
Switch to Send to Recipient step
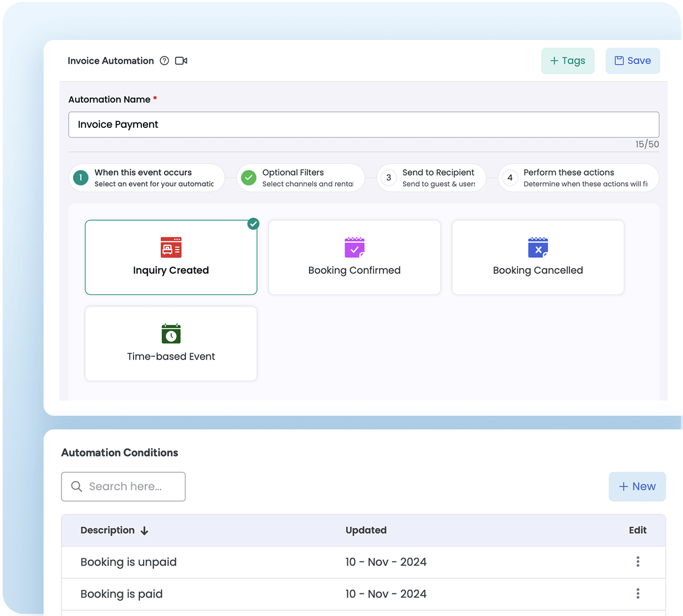tap(431, 178)
